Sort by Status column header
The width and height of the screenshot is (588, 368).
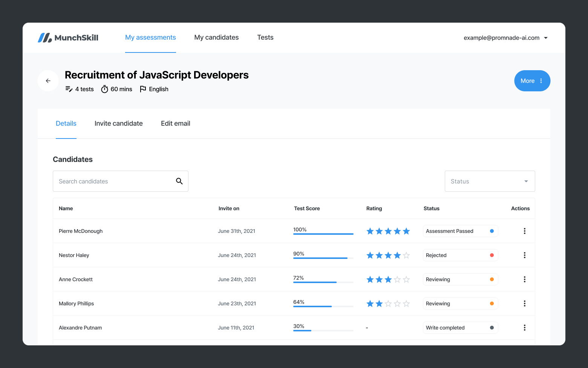click(x=432, y=208)
